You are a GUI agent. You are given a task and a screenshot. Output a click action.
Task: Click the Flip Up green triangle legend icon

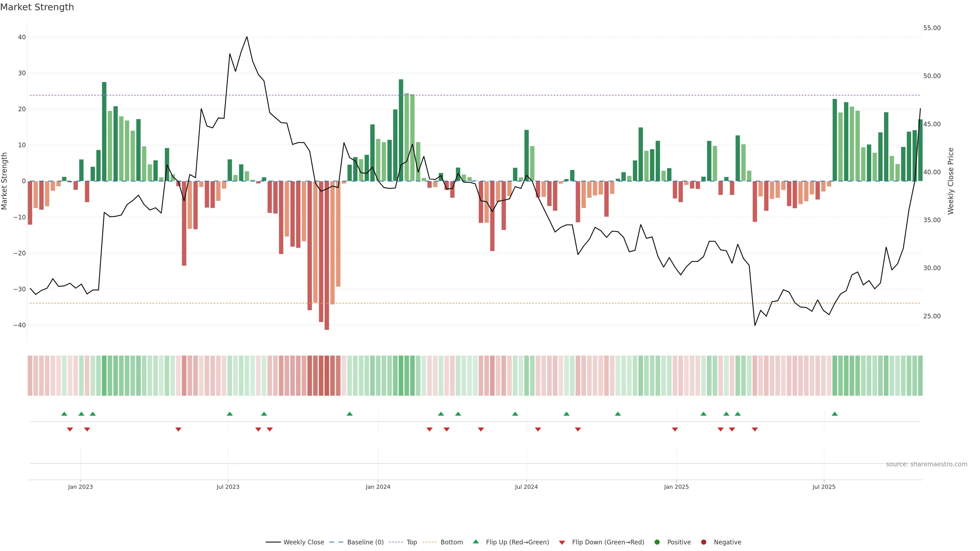[x=475, y=542]
